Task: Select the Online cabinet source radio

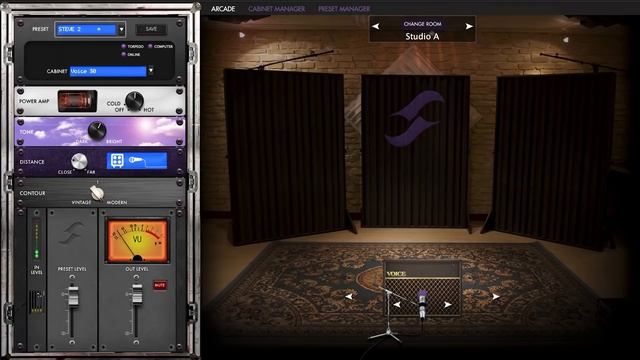Action: click(124, 54)
